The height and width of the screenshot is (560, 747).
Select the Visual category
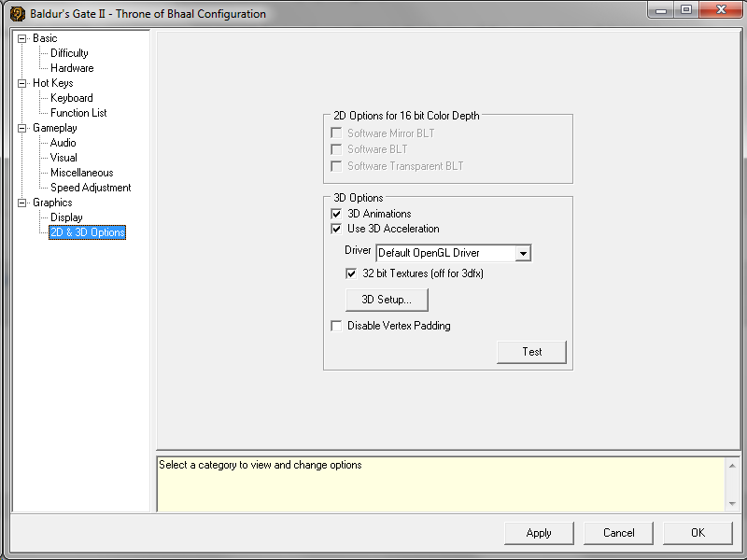click(x=63, y=158)
